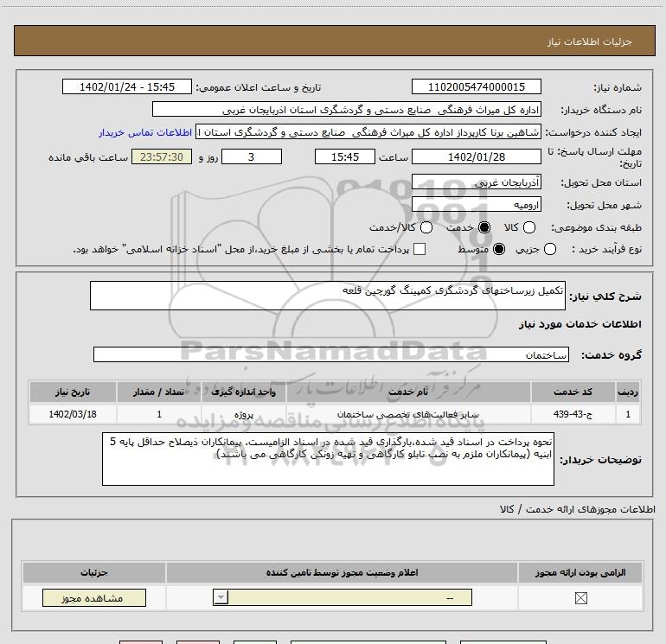Click the deadline time 15:45 field
This screenshot has width=666, height=644.
345,157
